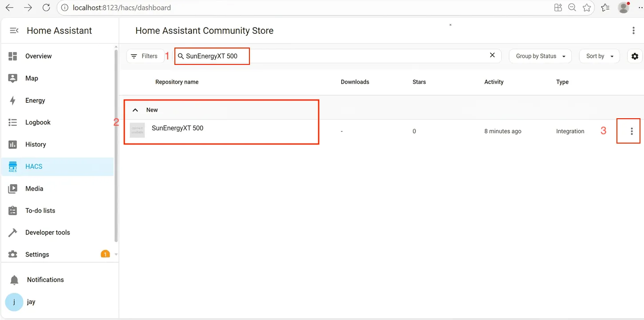Click the Filters button
Image resolution: width=644 pixels, height=320 pixels.
[x=145, y=56]
